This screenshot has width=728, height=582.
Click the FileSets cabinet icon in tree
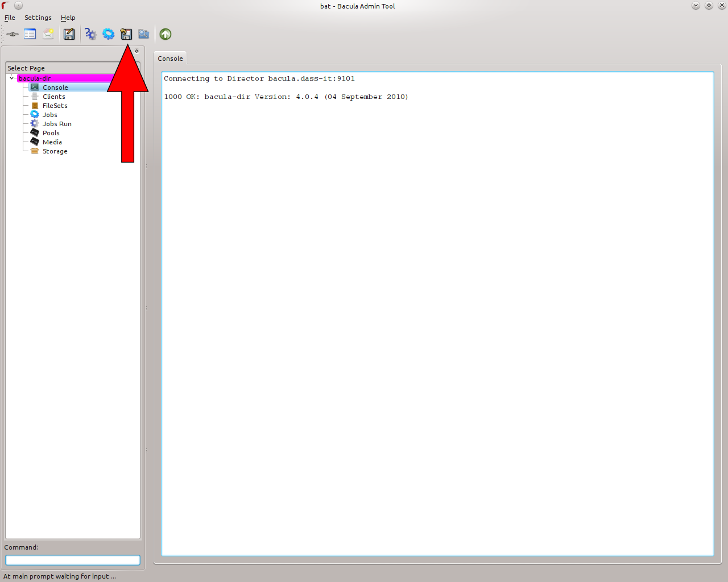tap(35, 105)
